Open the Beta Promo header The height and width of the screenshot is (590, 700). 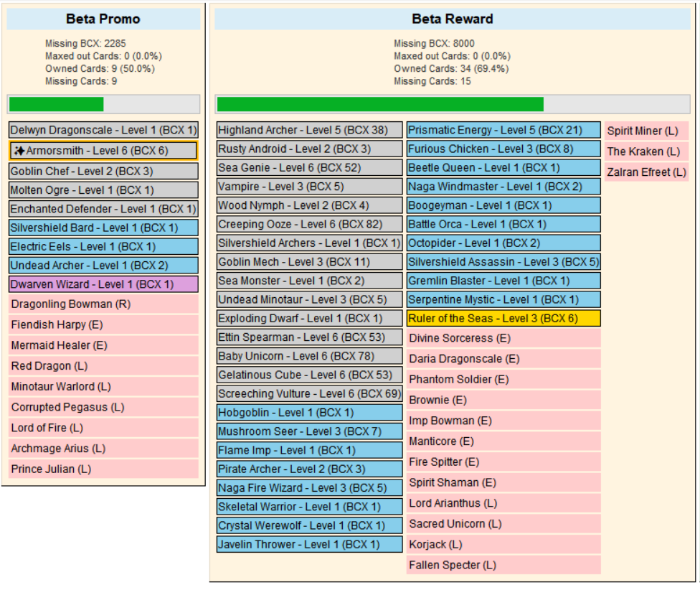(x=103, y=19)
